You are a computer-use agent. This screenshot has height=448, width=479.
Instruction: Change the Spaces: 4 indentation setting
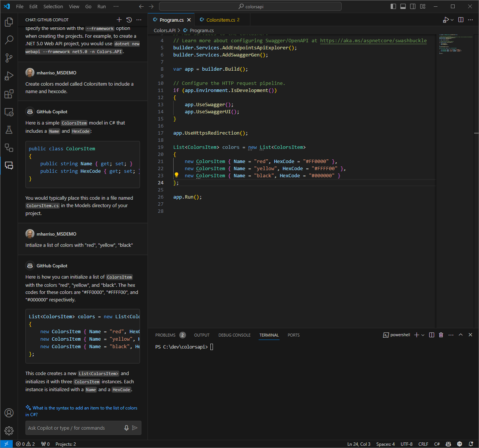pyautogui.click(x=385, y=444)
